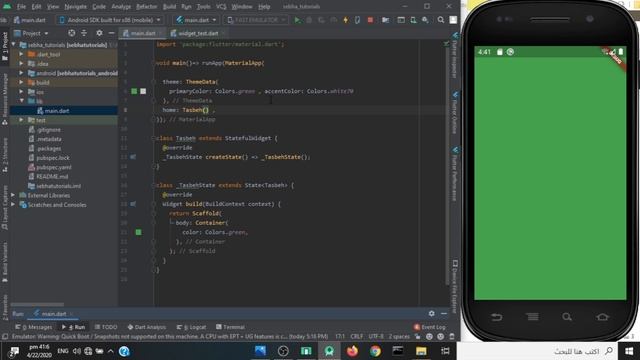Click the red Stop icon in the toolbar
This screenshot has width=640, height=360.
pyautogui.click(x=370, y=20)
